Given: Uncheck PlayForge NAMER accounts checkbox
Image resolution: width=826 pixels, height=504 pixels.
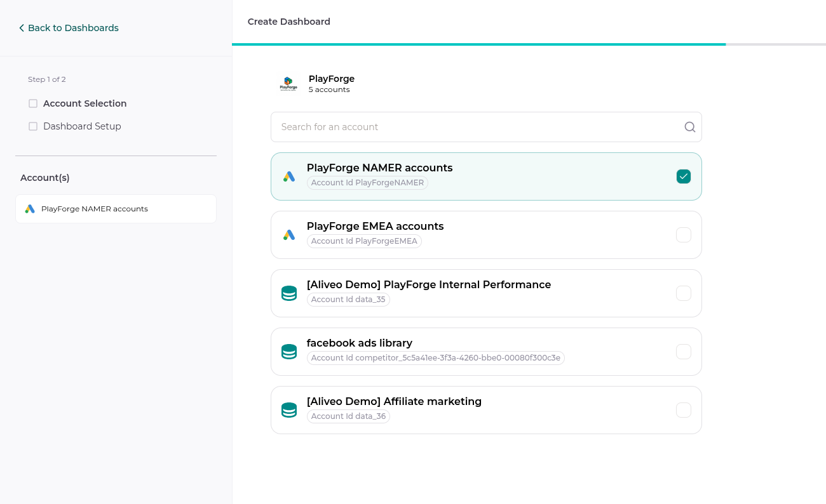Looking at the screenshot, I should [683, 176].
